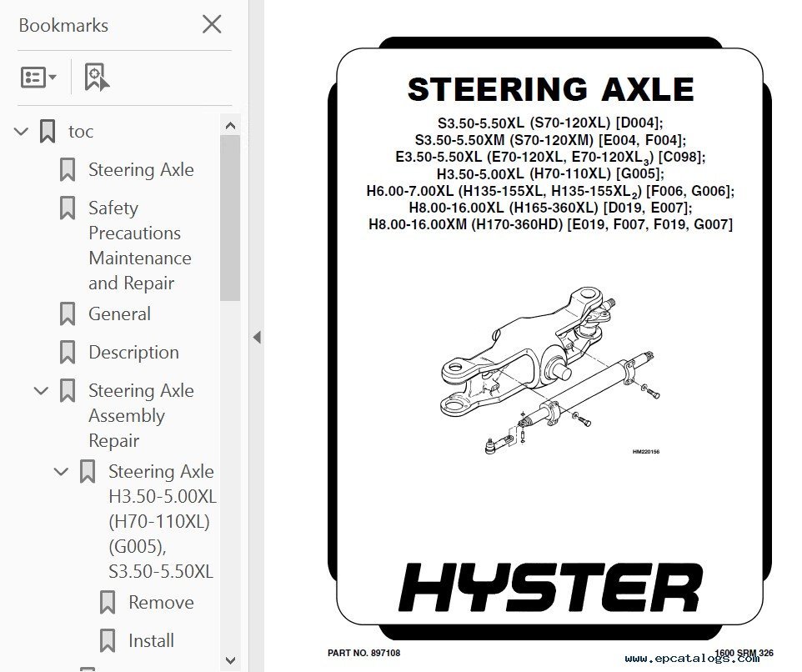802x672 pixels.
Task: Open Steering Axle H3.50-5.00XL (H70-110XL) bookmark
Action: click(162, 521)
